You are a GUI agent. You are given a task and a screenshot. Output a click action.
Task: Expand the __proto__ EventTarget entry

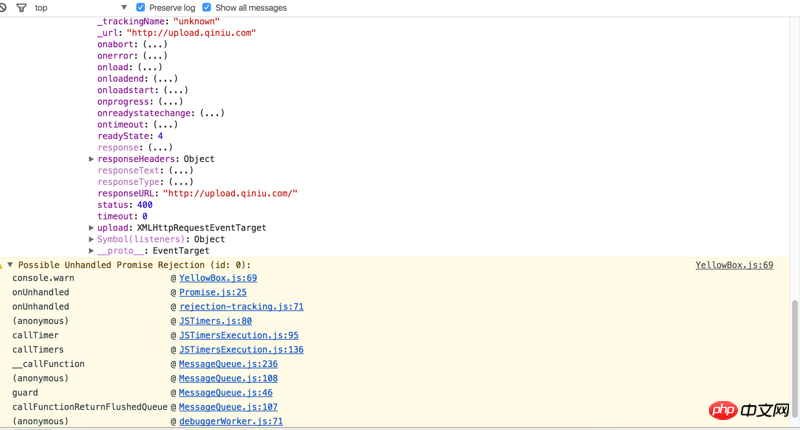click(91, 251)
